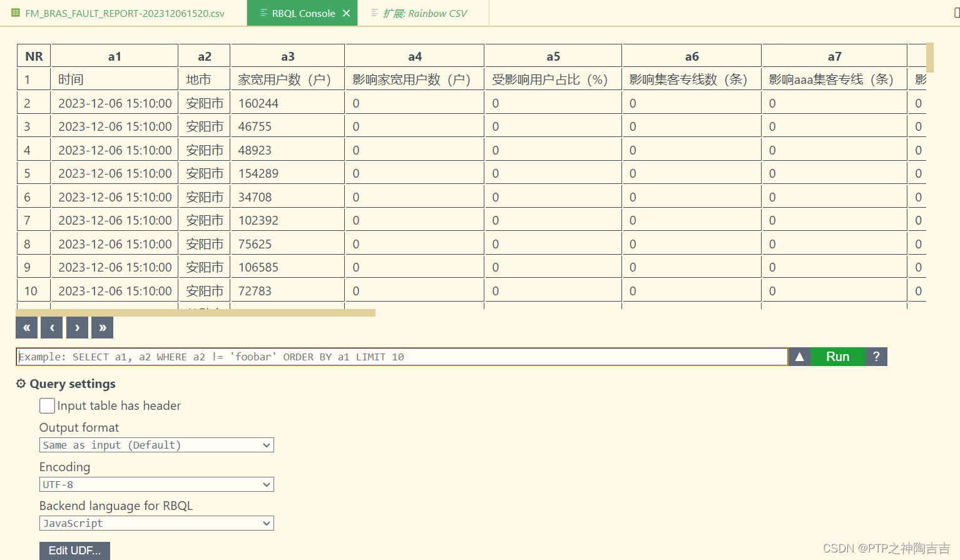Click inside the RBQL query input field
The width and height of the screenshot is (960, 560).
click(x=401, y=356)
